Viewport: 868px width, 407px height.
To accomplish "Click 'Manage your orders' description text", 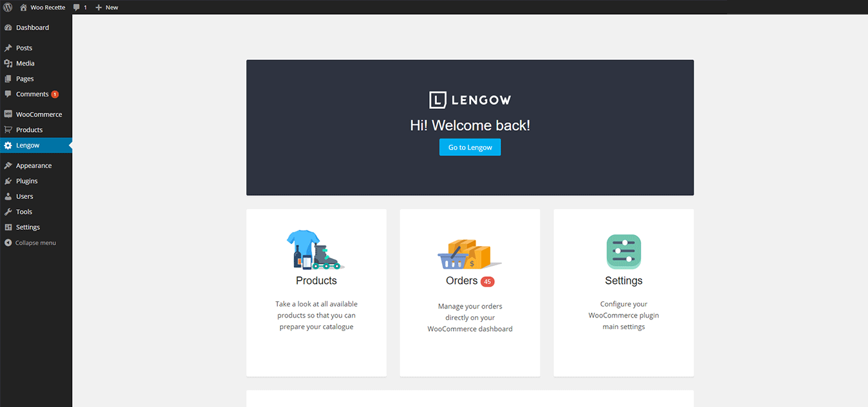I will coord(470,306).
